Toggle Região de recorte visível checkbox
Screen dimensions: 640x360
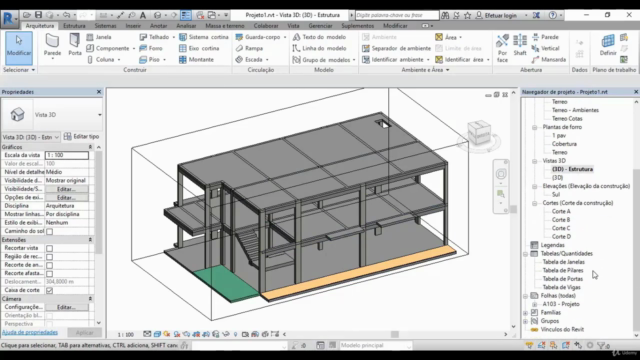[49, 257]
